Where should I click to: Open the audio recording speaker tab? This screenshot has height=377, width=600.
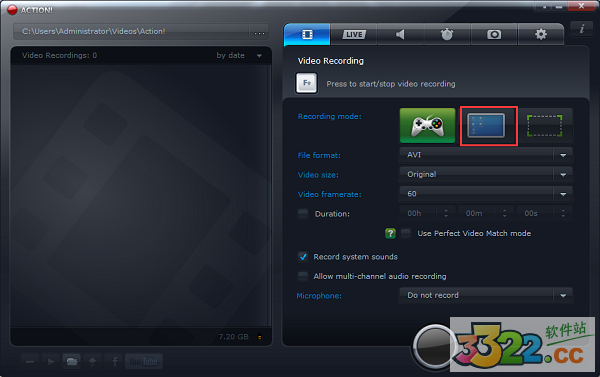(x=400, y=34)
